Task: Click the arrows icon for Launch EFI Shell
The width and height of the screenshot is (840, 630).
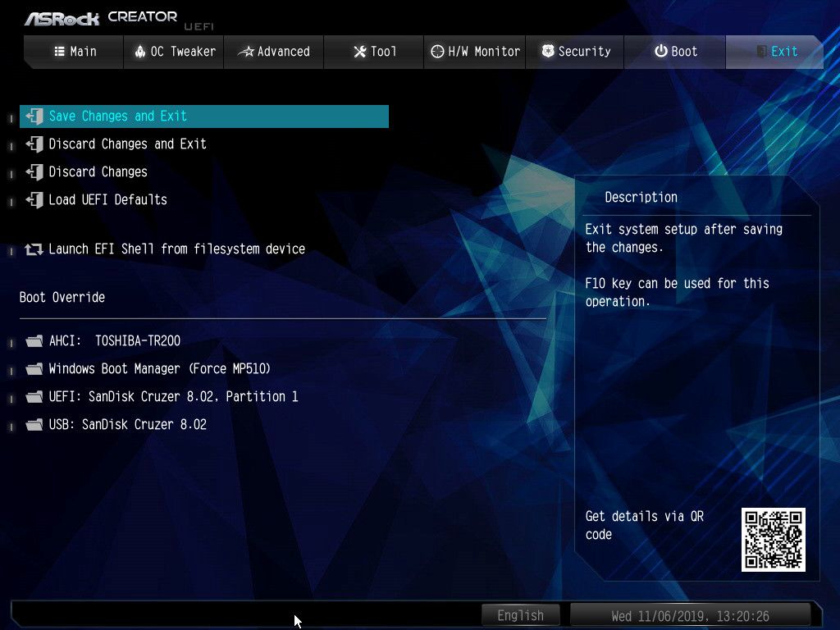Action: coord(34,249)
